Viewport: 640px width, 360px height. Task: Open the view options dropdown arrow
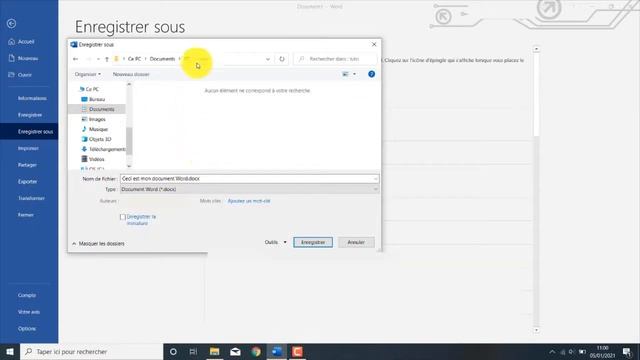tap(354, 74)
